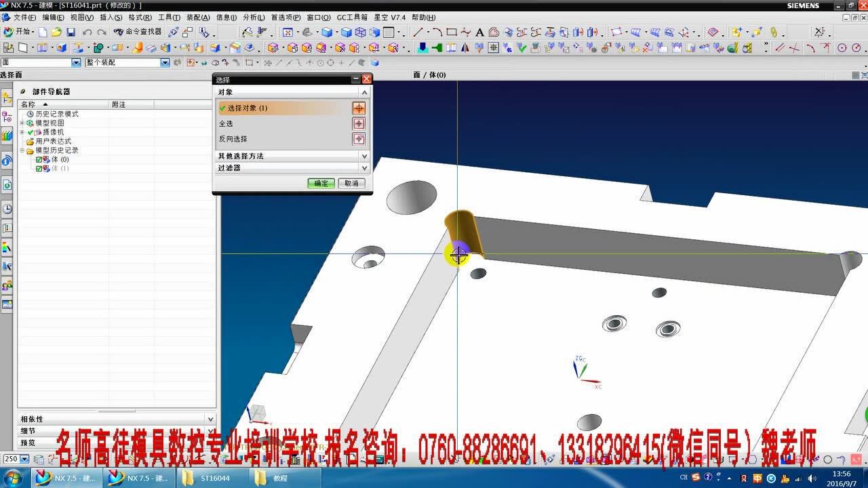Open the 分析(L) menu
The height and width of the screenshot is (488, 868).
254,18
